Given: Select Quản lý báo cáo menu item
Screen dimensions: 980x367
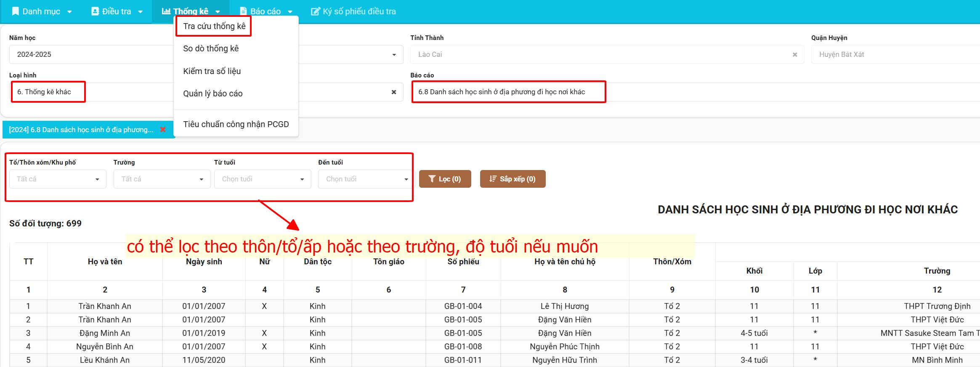Looking at the screenshot, I should [212, 93].
